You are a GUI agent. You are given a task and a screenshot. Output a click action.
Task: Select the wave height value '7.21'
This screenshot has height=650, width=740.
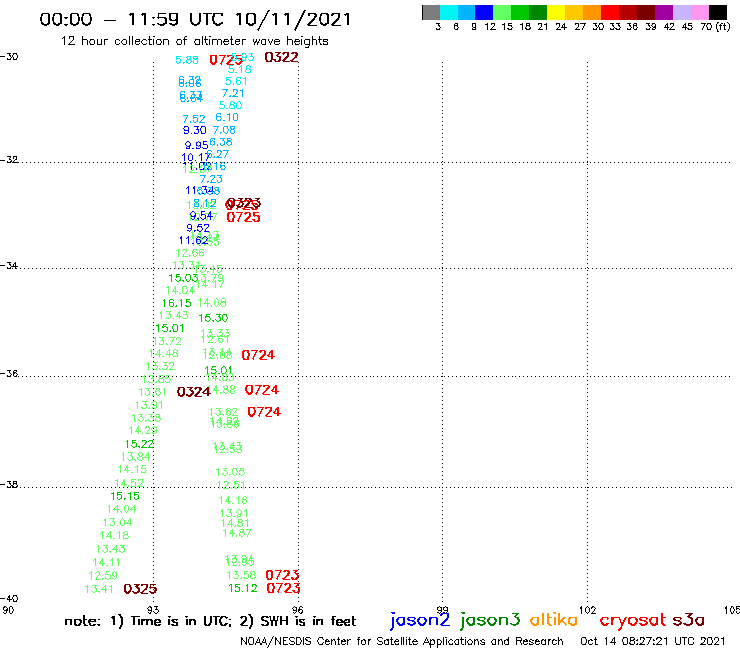[233, 93]
